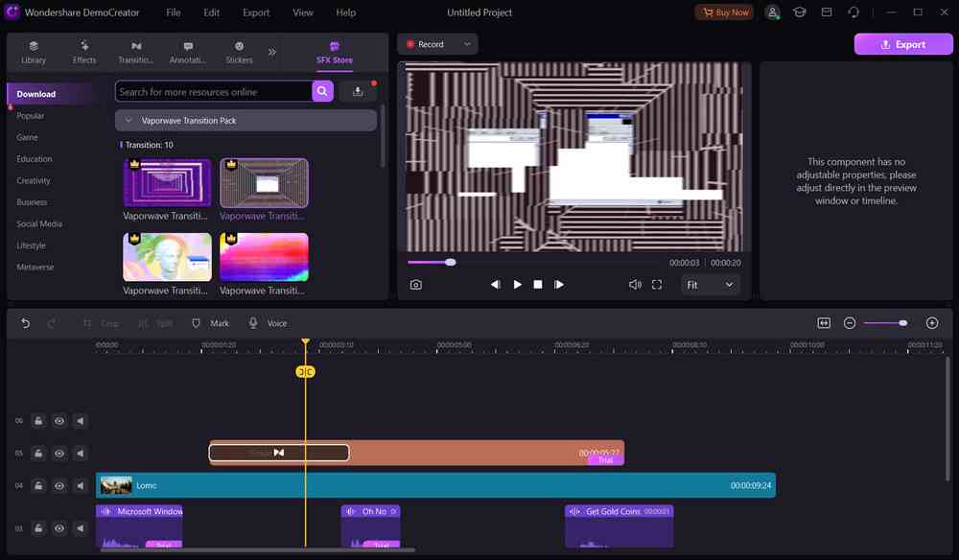Select the Lifestyle category
This screenshot has height=560, width=959.
click(32, 245)
